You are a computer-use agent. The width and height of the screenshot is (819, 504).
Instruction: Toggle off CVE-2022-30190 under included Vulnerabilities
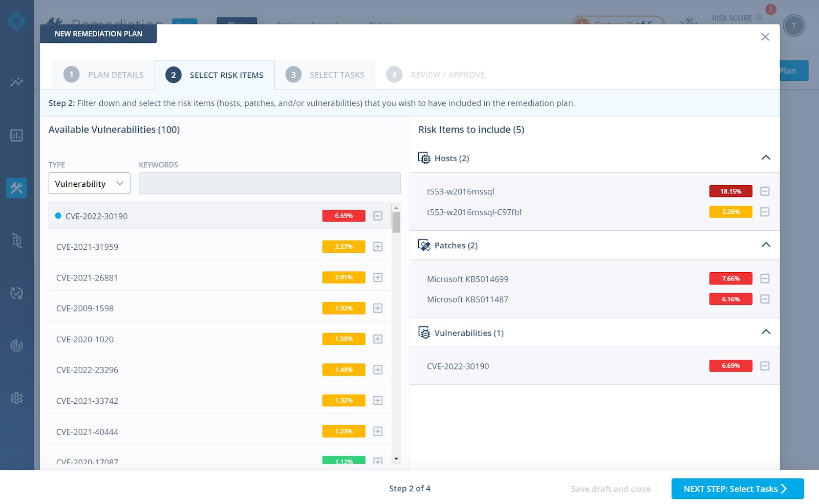coord(765,366)
